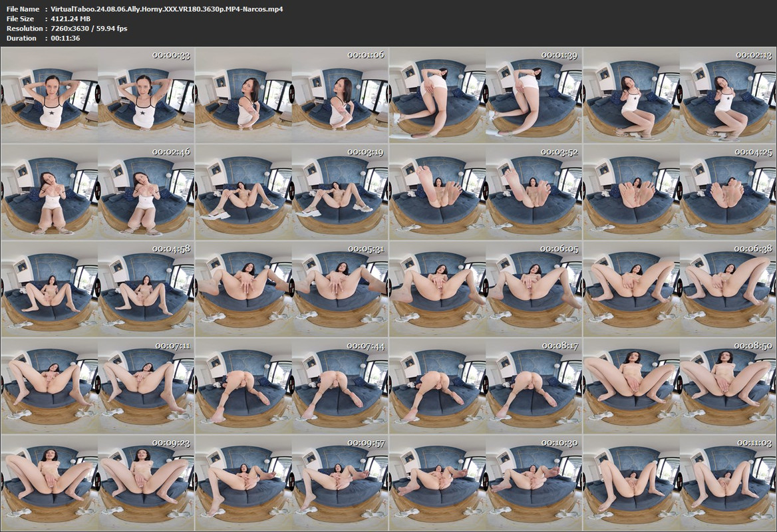Pick the thumbnail stamped 00:05:31
The image size is (777, 532).
pyautogui.click(x=291, y=289)
